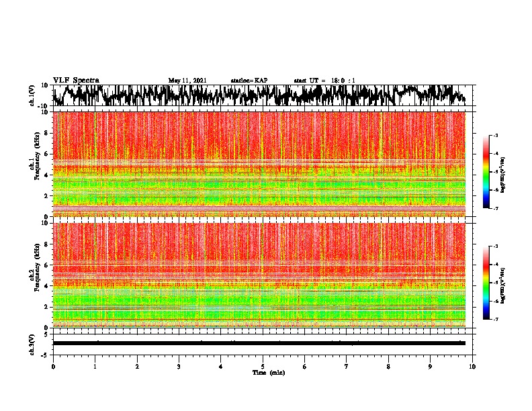The height and width of the screenshot is (411, 532).
Task: Click time axis tick label "2"
Action: point(137,367)
